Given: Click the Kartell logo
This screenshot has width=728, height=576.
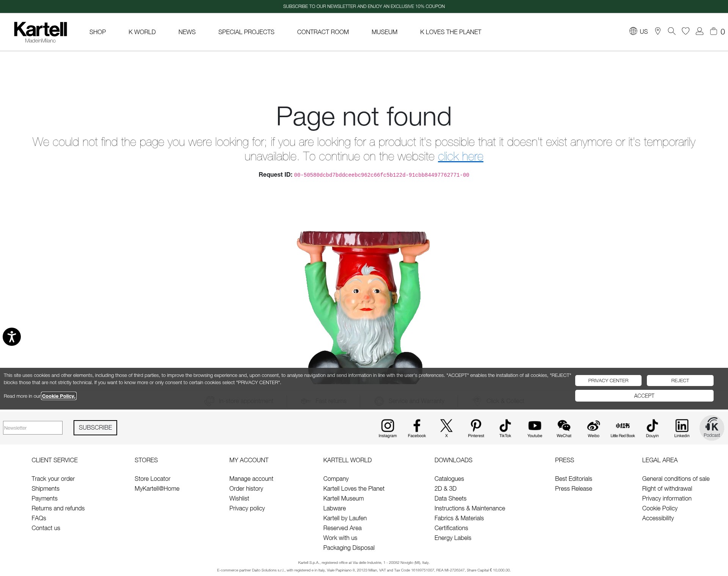Looking at the screenshot, I should (40, 32).
